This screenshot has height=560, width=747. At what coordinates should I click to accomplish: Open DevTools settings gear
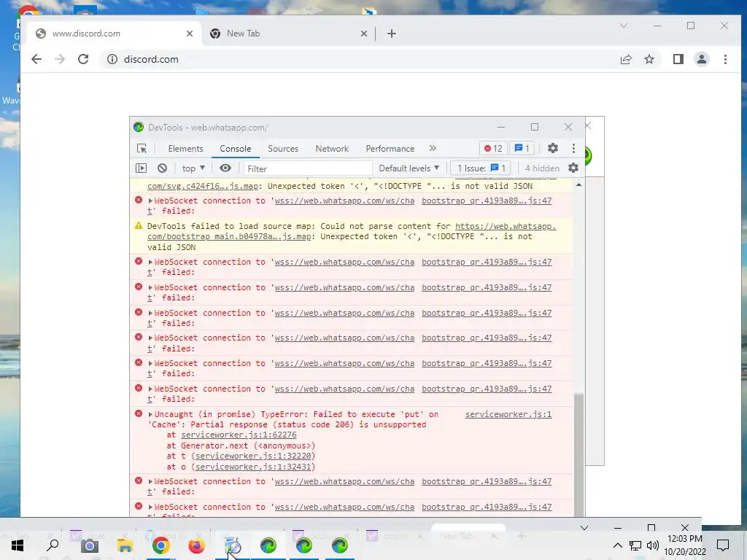[x=553, y=148]
